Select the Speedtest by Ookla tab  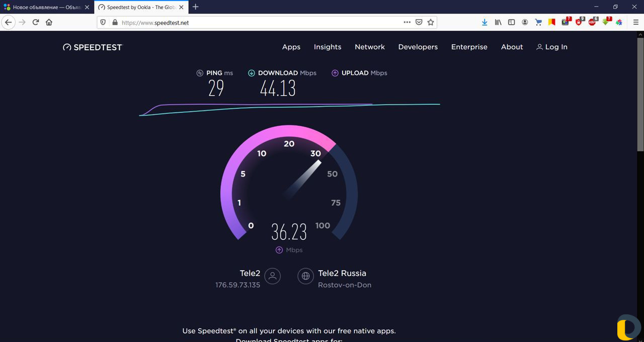tap(141, 8)
